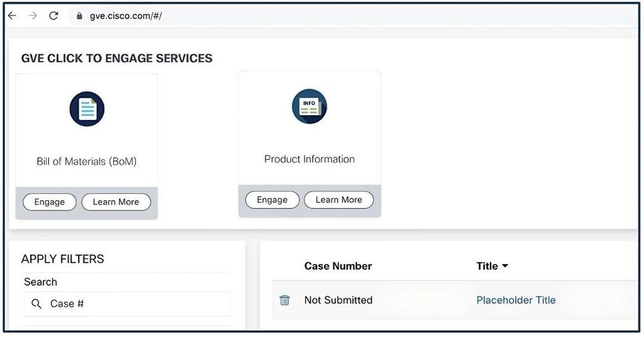Select the gve.cisco.com address bar URL
644x337 pixels.
coord(126,16)
